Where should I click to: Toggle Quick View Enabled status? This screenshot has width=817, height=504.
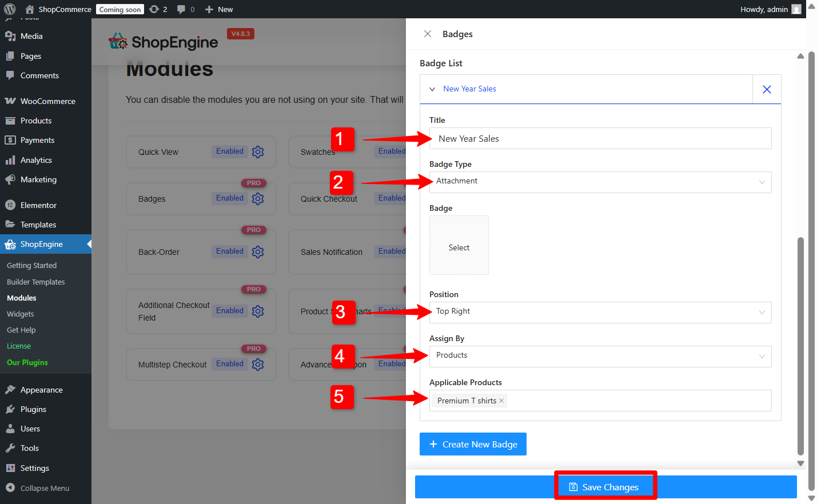pos(230,151)
